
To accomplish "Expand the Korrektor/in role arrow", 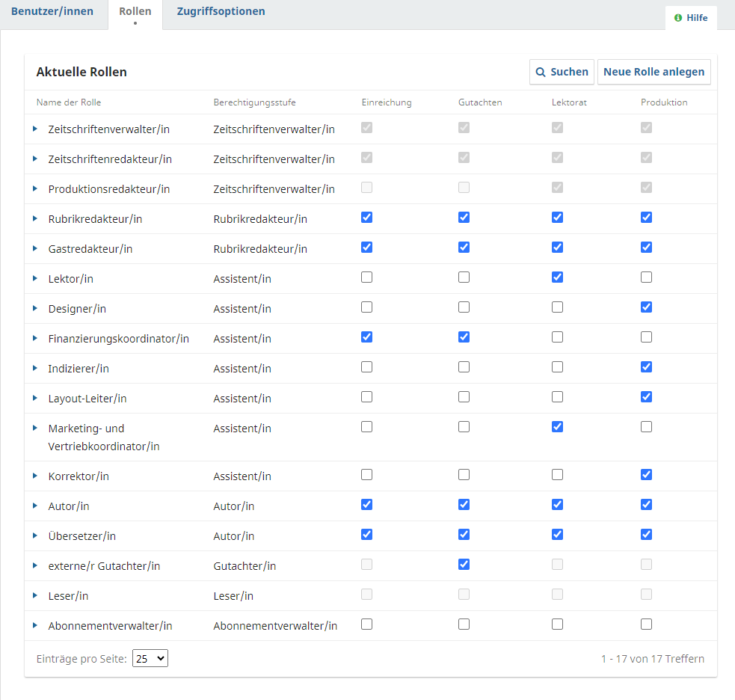I will click(x=35, y=476).
